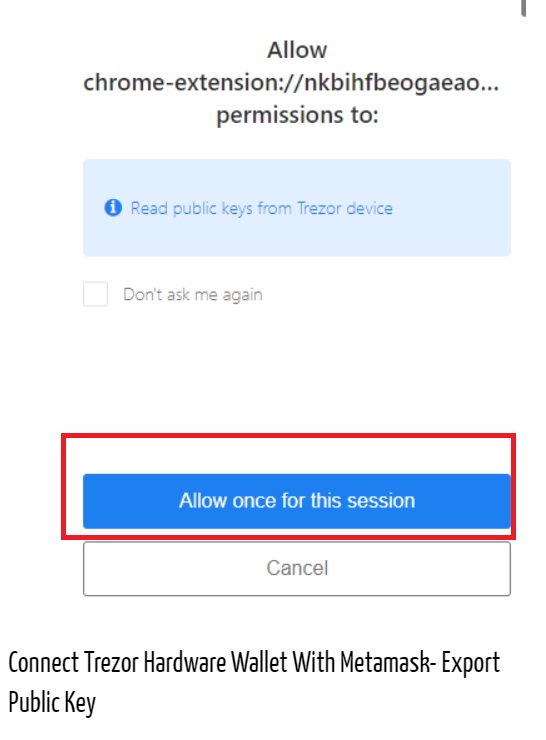Click Allow once for this session
Screen dimensions: 546x740
coord(297,501)
